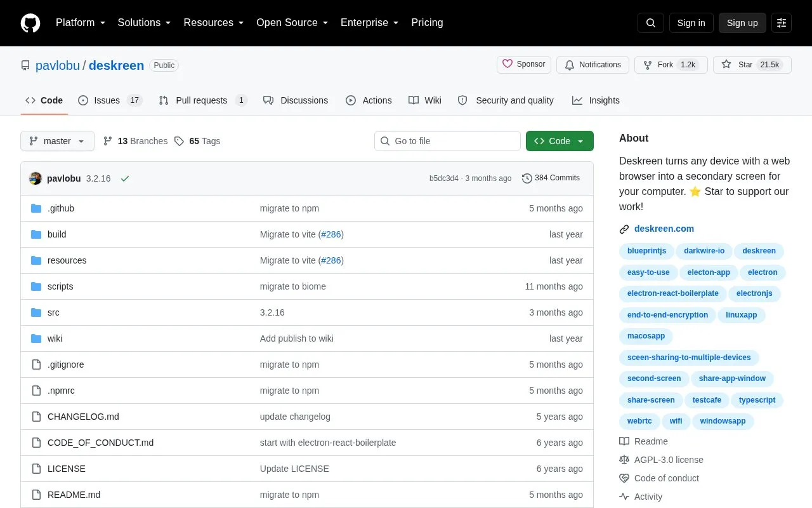Open the Code of conduct link
The height and width of the screenshot is (508, 812).
pos(659,478)
